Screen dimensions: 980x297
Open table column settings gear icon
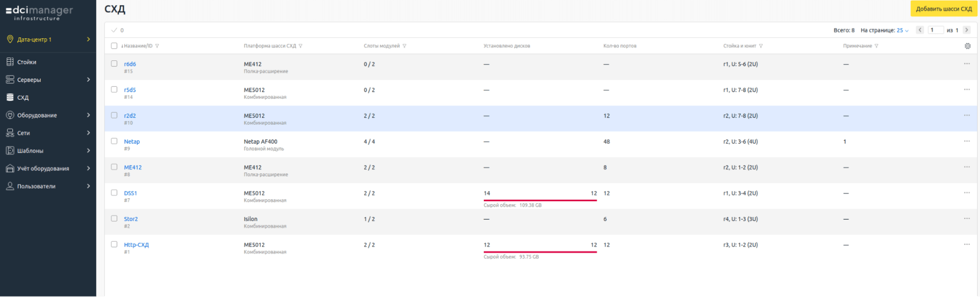point(967,46)
